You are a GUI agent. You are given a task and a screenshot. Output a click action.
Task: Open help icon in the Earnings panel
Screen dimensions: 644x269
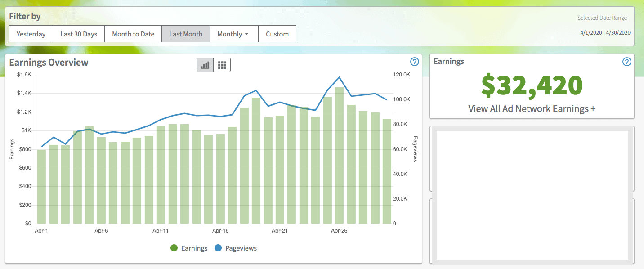tap(626, 62)
